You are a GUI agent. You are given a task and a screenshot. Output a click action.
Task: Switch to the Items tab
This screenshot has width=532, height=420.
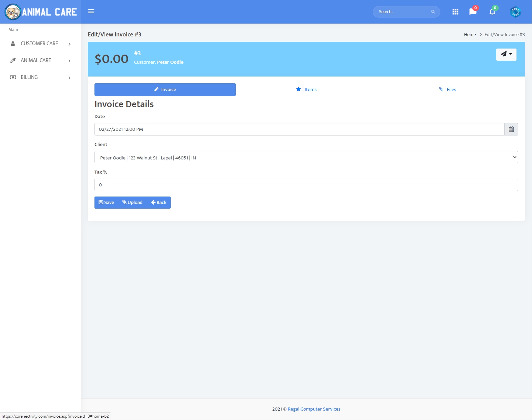[306, 89]
